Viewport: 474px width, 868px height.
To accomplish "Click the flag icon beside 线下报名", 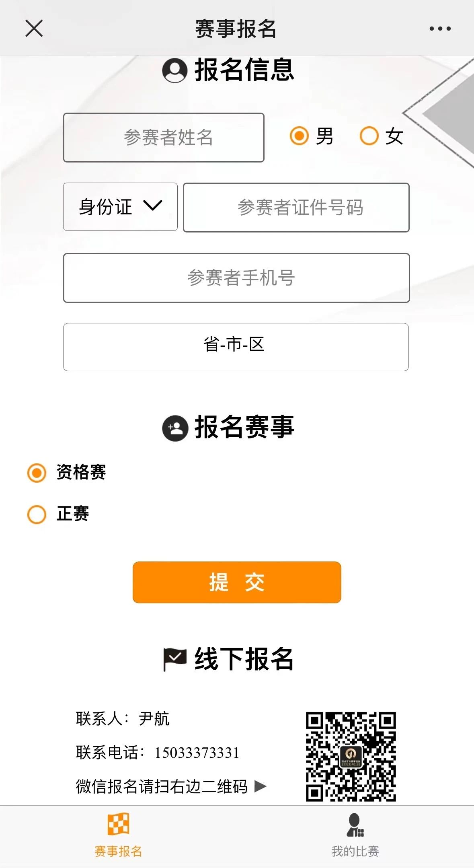I will tap(174, 660).
